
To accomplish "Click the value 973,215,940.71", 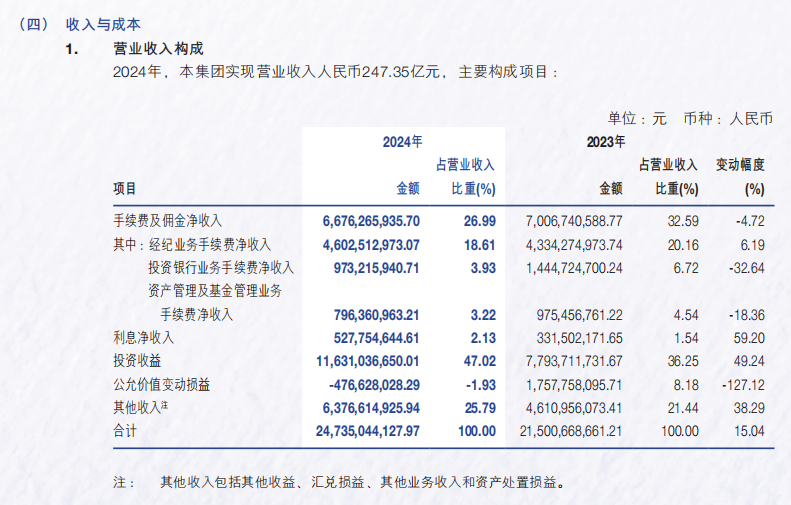I will click(376, 268).
